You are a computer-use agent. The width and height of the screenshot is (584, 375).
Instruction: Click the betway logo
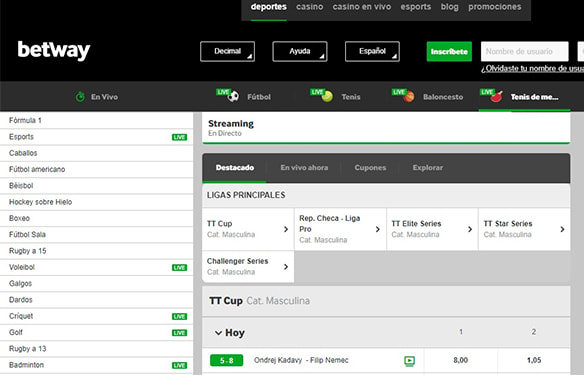point(54,50)
